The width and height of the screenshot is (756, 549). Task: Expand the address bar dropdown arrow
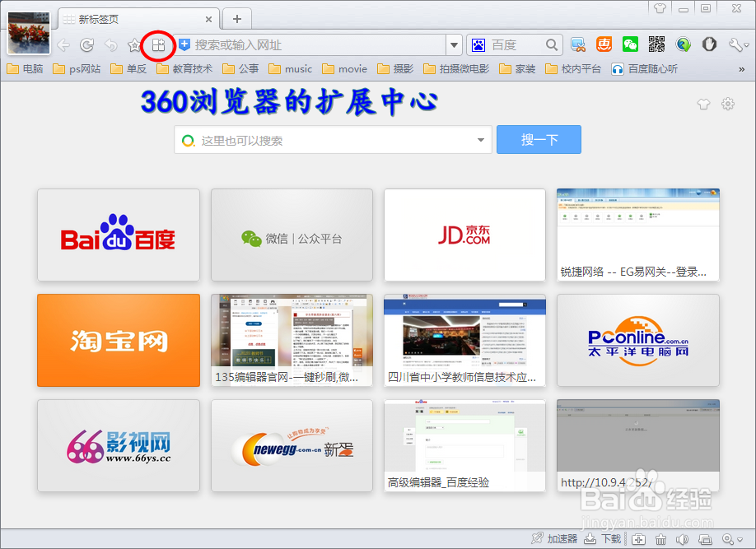click(454, 45)
